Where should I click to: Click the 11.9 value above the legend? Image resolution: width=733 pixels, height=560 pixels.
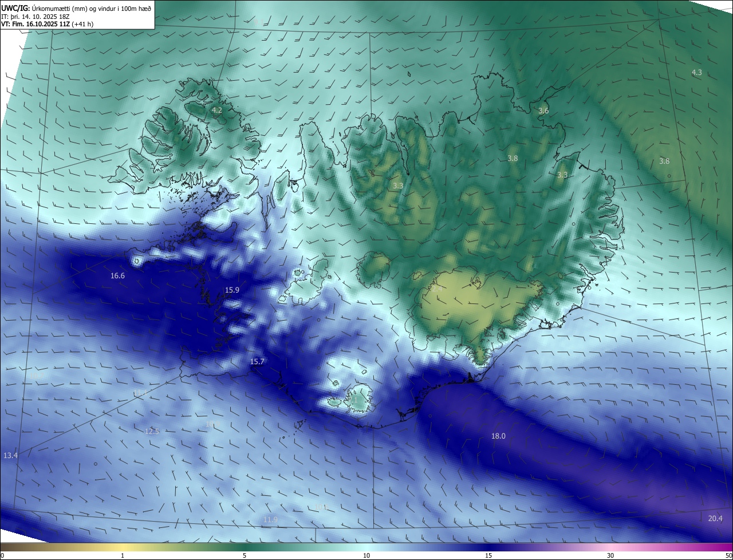click(x=270, y=520)
